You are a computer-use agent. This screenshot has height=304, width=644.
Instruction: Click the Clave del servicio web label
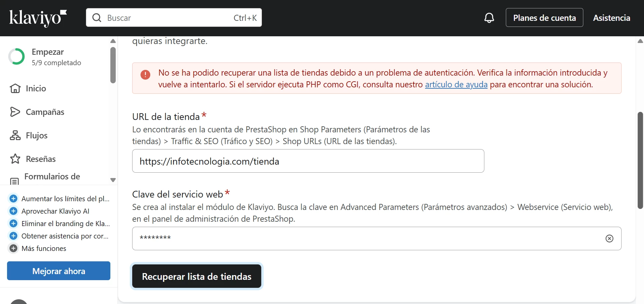178,194
